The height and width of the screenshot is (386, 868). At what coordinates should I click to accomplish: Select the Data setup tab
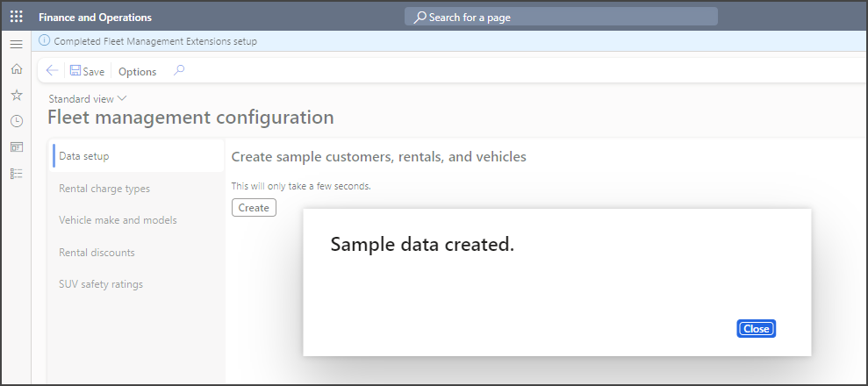click(x=84, y=156)
